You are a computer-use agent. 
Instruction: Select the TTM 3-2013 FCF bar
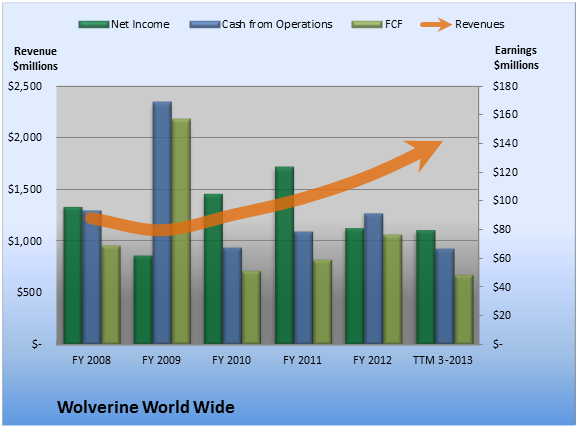(x=464, y=310)
